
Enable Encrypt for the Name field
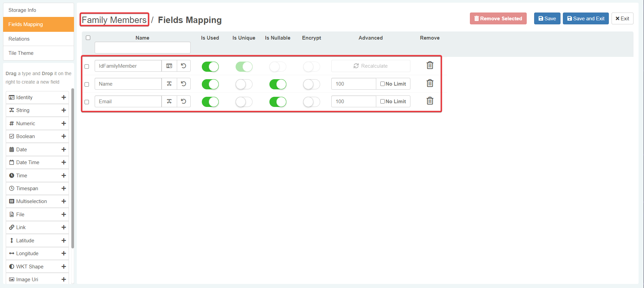(x=311, y=84)
